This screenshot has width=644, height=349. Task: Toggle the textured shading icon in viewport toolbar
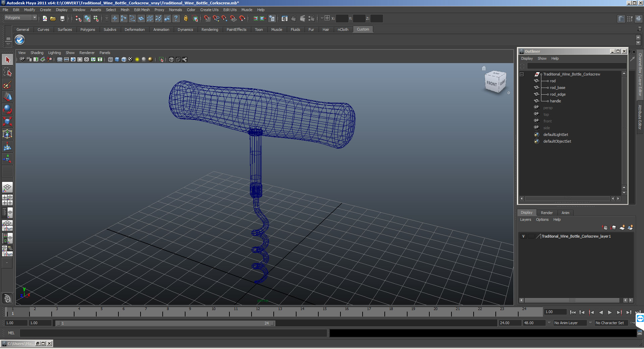click(130, 59)
